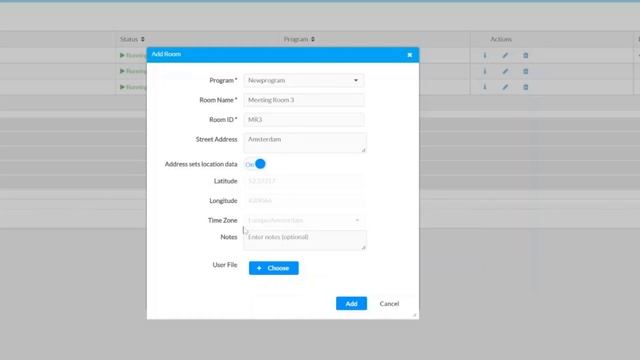
Task: Click the Running status in third row
Action: (133, 87)
